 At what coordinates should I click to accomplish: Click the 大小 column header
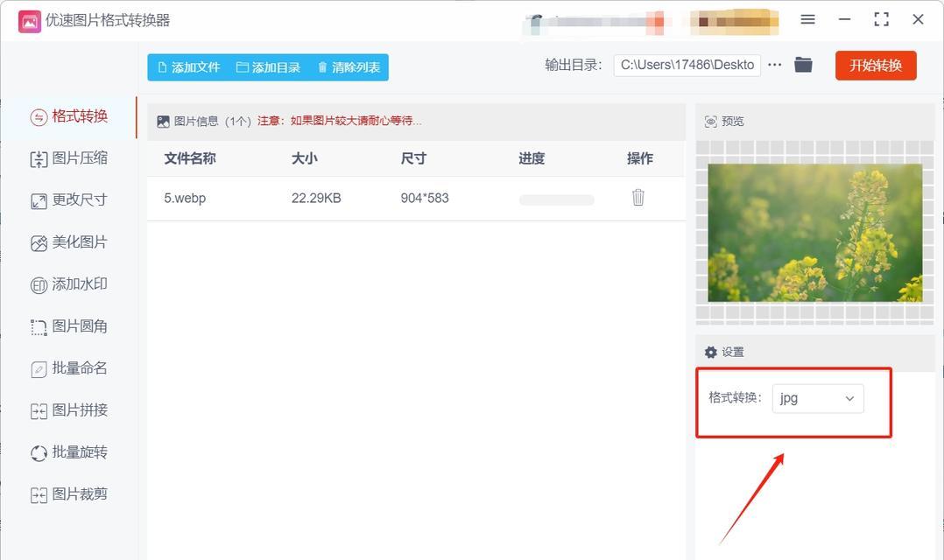tap(304, 158)
